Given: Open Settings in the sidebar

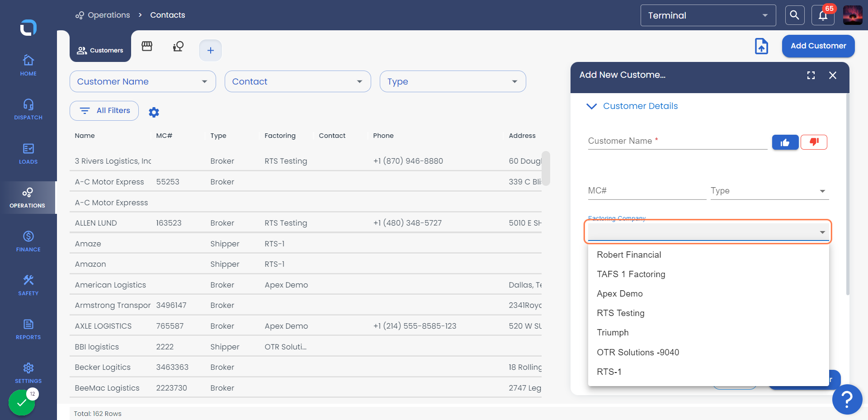Looking at the screenshot, I should click(28, 373).
